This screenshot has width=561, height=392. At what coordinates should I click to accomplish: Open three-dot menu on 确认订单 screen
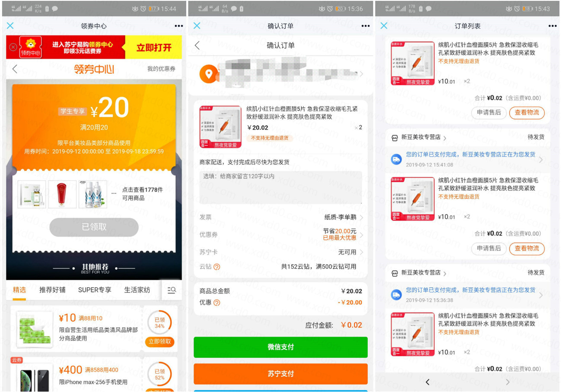pos(366,26)
